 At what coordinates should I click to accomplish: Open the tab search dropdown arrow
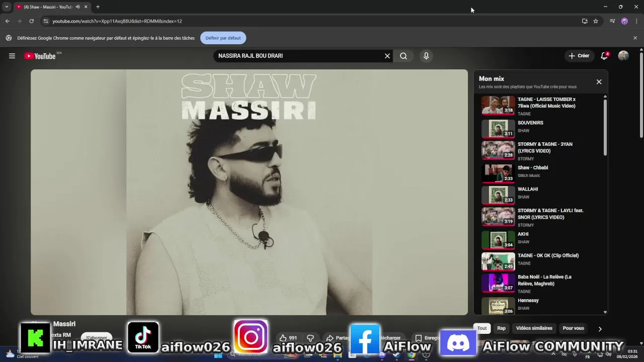point(7,7)
